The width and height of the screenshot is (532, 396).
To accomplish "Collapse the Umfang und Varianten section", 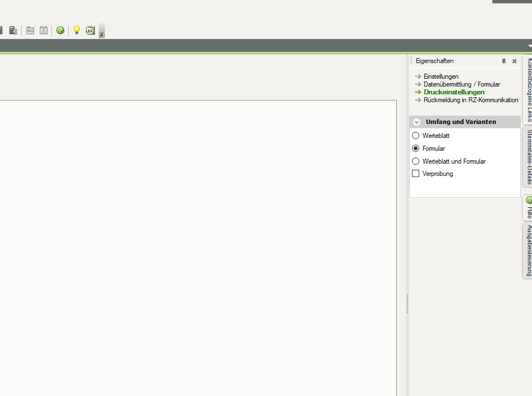I will coord(416,122).
